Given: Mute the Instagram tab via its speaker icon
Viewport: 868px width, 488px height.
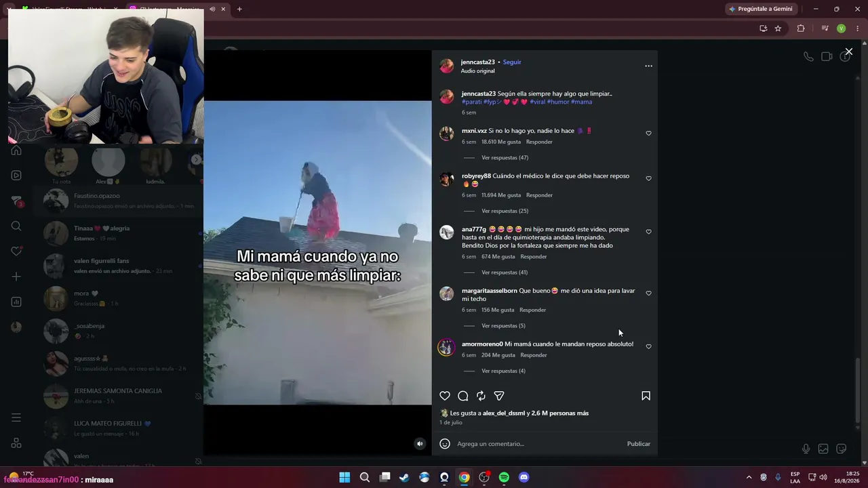Looking at the screenshot, I should point(213,9).
